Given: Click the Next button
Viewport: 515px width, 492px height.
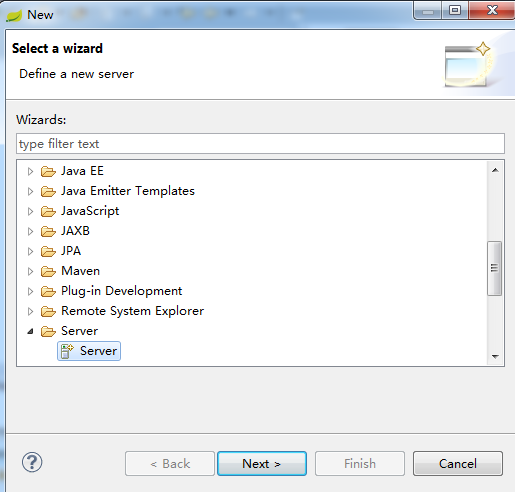Looking at the screenshot, I should 262,463.
